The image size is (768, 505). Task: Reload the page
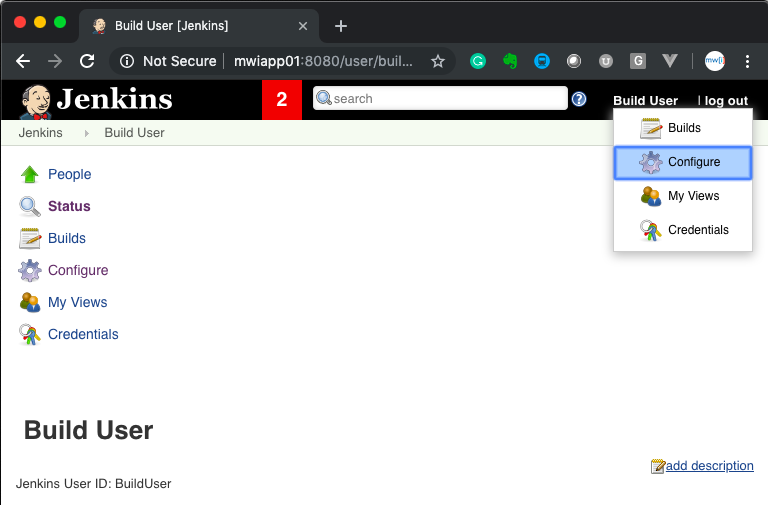[x=87, y=61]
